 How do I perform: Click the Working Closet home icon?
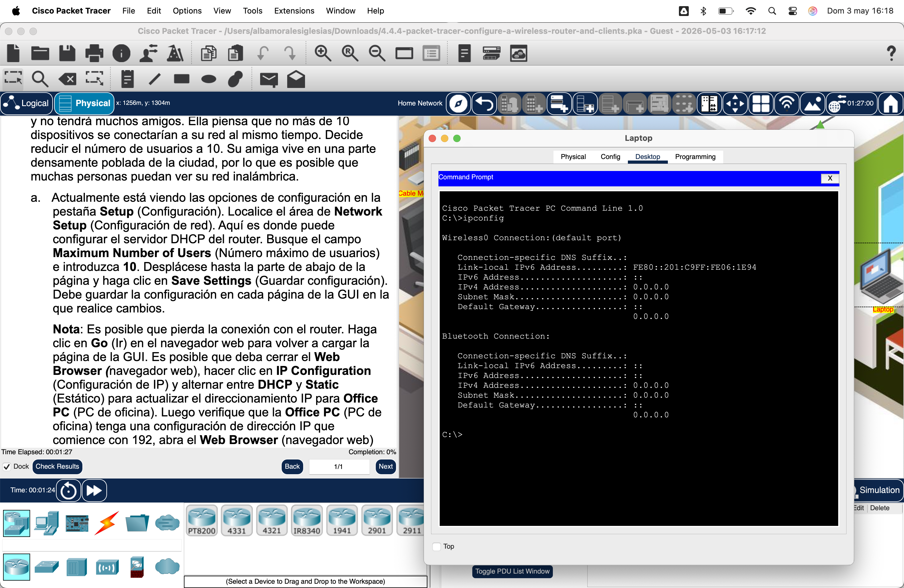890,103
